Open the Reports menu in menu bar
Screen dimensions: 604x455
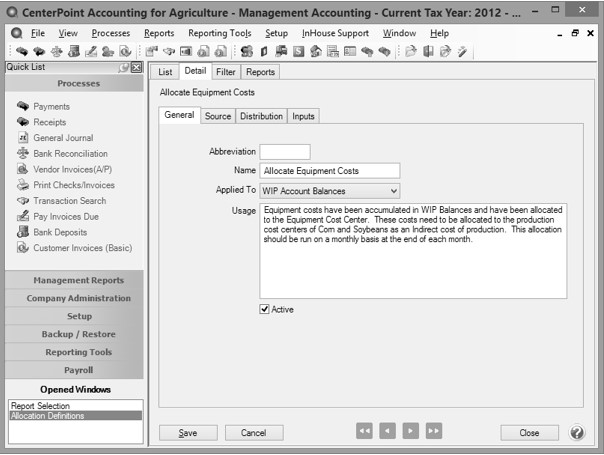click(159, 33)
